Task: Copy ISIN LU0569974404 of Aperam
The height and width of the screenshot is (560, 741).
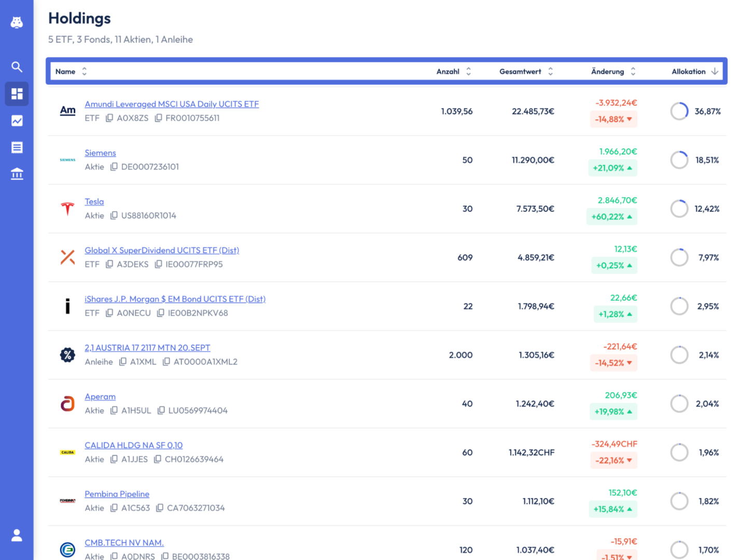Action: [x=161, y=411]
